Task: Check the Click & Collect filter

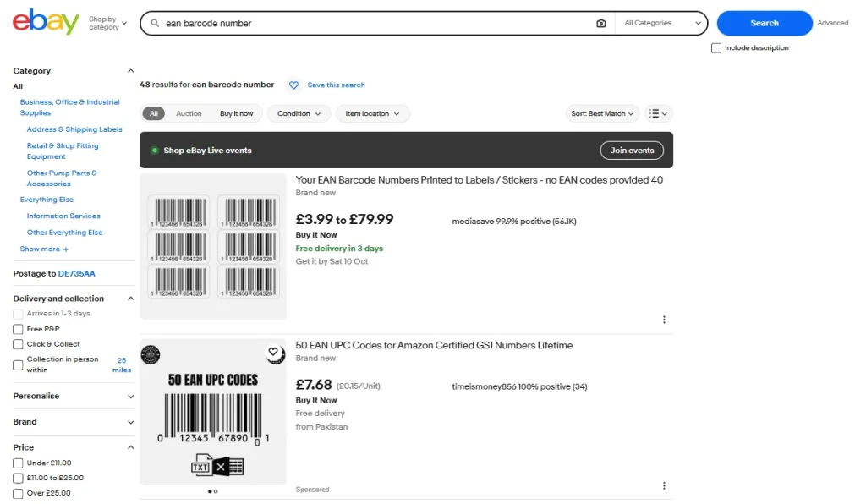Action: pos(18,344)
